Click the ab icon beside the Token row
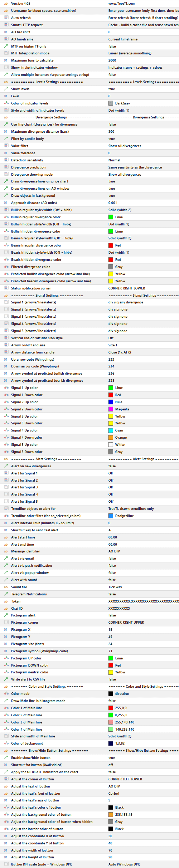This screenshot has height=868, width=179. tap(6, 601)
